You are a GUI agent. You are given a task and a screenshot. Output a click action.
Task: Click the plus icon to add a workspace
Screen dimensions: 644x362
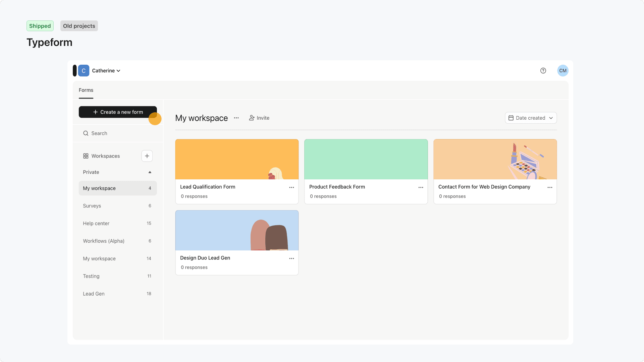point(147,156)
